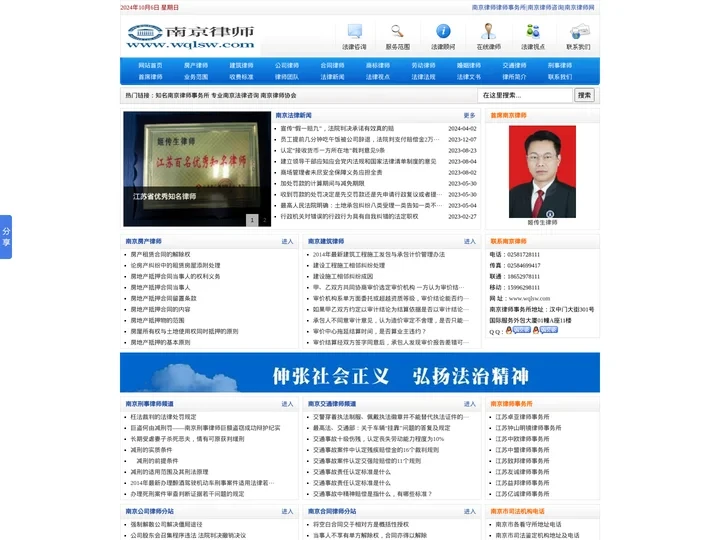Open article 房地产抵押合同的内容
This screenshot has width=720, height=540.
(160, 309)
